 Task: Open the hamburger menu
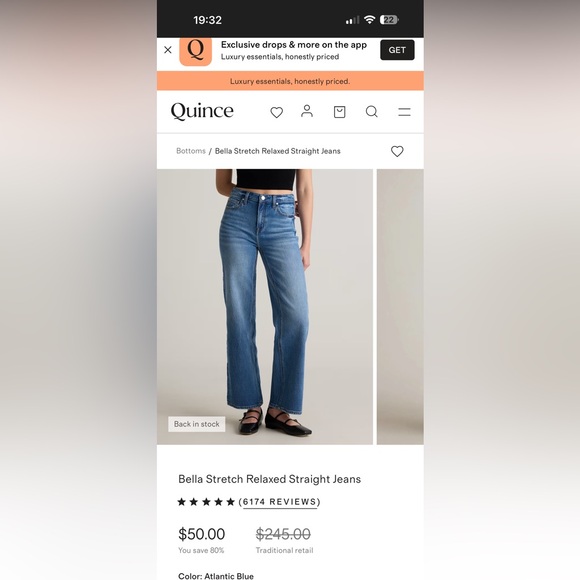coord(404,112)
